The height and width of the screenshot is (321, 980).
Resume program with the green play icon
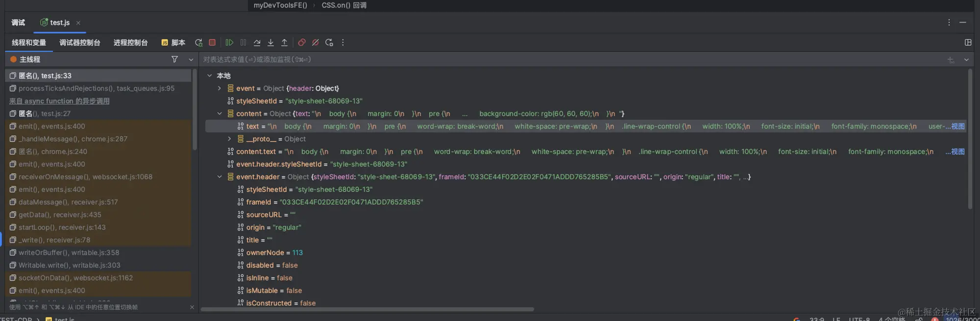click(229, 43)
